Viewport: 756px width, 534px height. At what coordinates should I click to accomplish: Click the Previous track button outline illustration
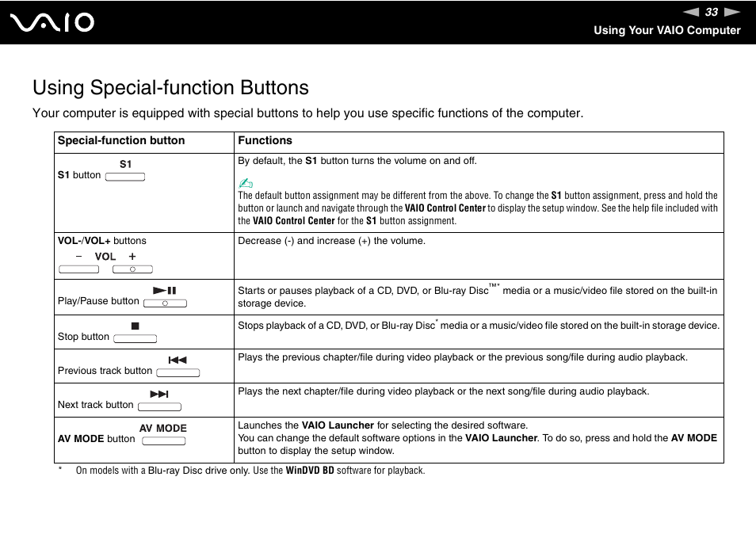click(178, 372)
